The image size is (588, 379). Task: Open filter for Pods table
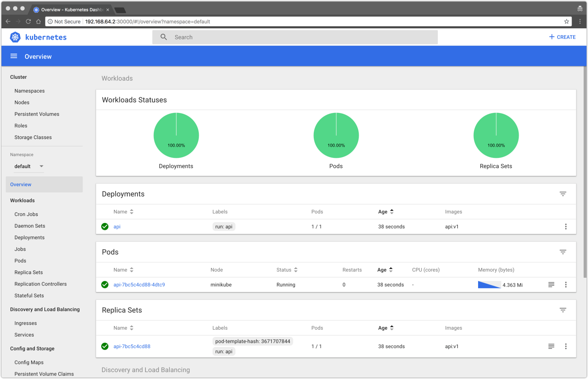[563, 252]
